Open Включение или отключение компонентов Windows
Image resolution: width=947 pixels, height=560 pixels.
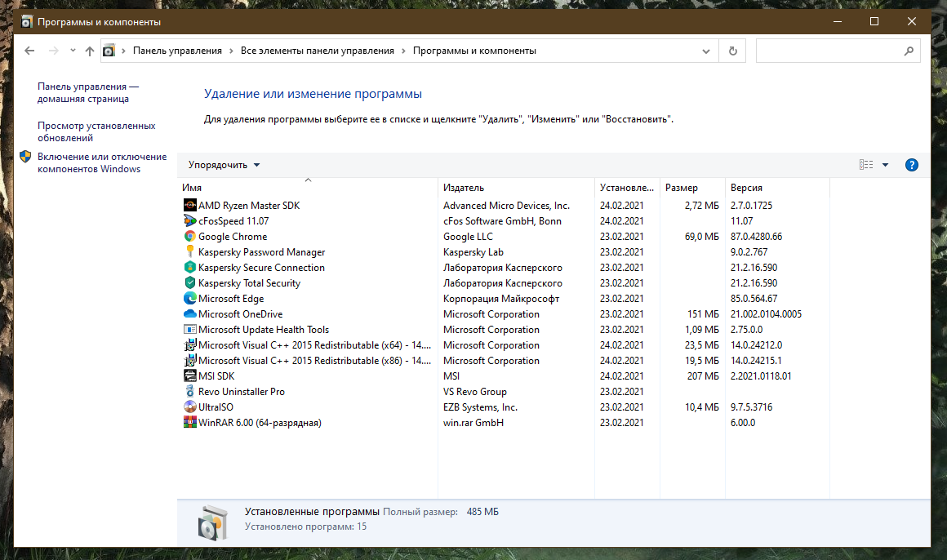click(102, 162)
